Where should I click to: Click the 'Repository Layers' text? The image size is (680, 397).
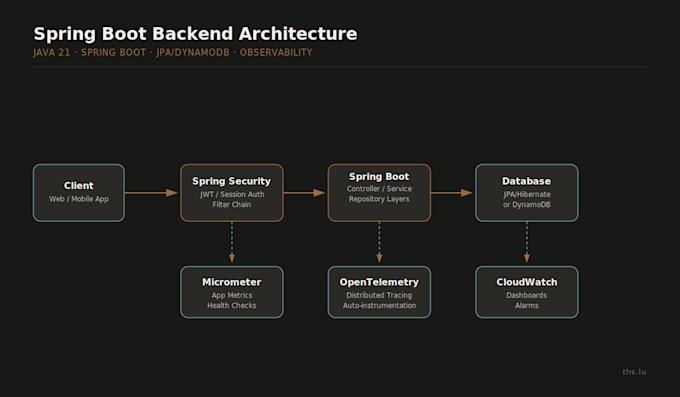pyautogui.click(x=379, y=199)
